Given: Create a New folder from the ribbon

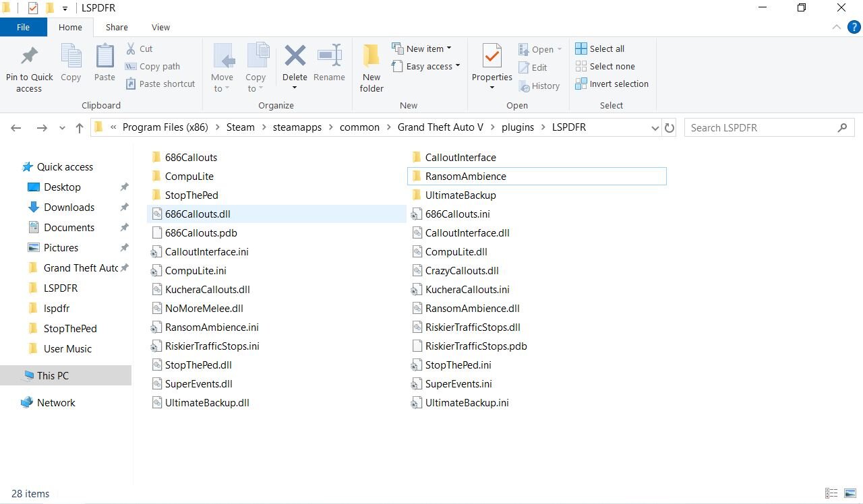Looking at the screenshot, I should [371, 67].
